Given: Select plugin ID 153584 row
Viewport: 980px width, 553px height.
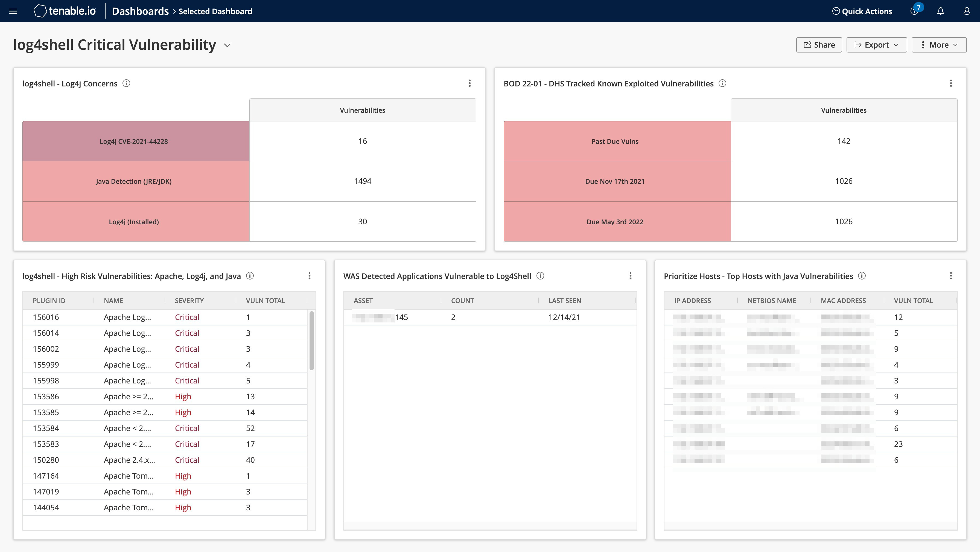Looking at the screenshot, I should (165, 429).
